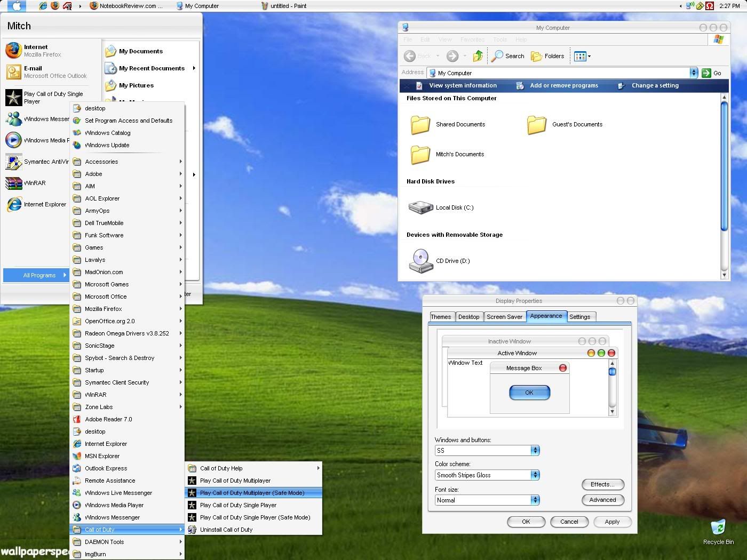
Task: Open Windows Catalog entry
Action: coord(128,133)
